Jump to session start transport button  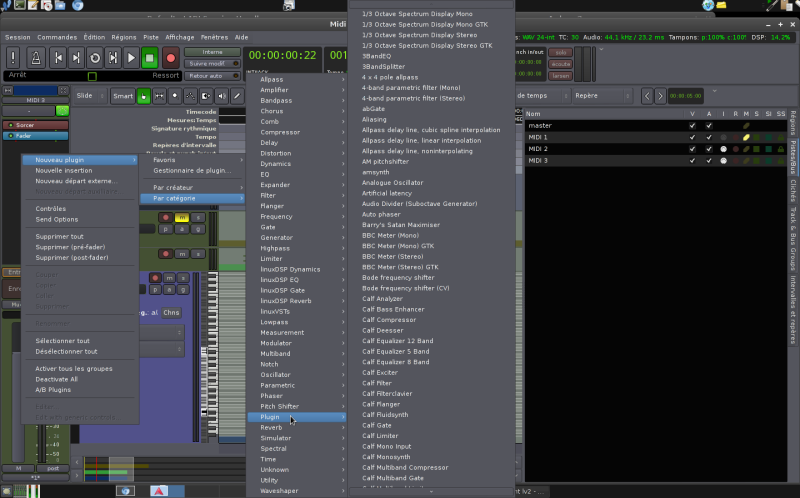point(58,58)
